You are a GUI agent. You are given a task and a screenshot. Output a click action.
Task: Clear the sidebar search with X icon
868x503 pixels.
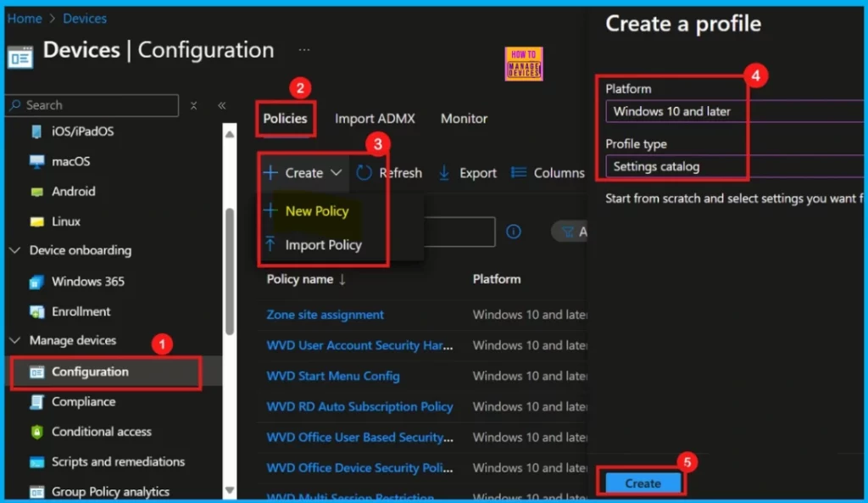[x=194, y=105]
